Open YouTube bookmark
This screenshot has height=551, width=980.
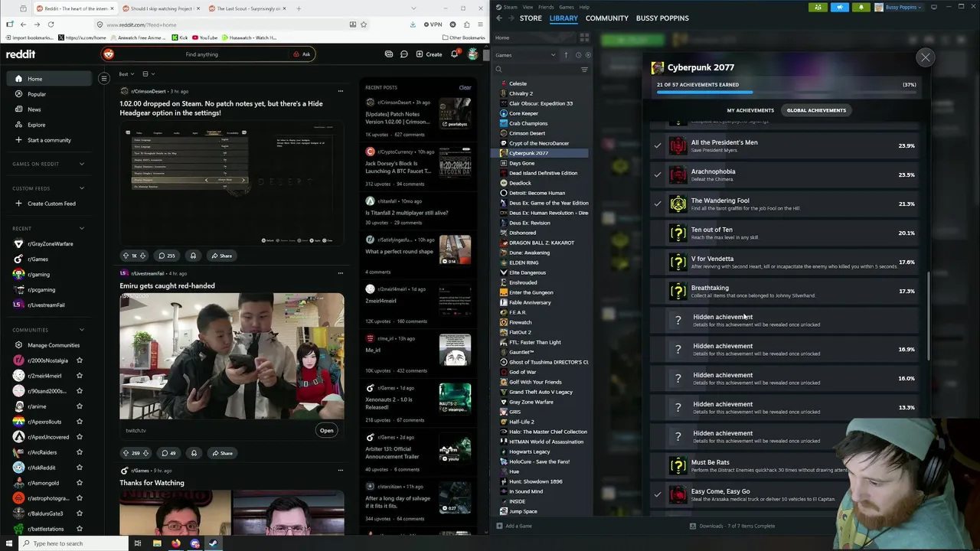point(204,37)
